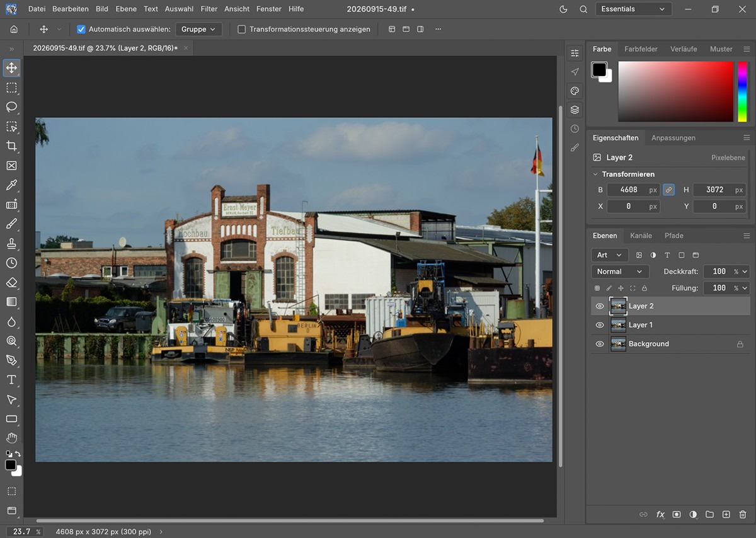
Task: Open the Datei menu
Action: [37, 9]
